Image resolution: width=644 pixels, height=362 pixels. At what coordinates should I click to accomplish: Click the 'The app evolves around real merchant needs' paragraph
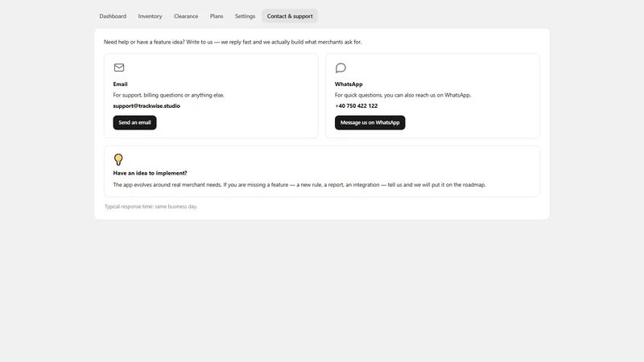pos(299,185)
